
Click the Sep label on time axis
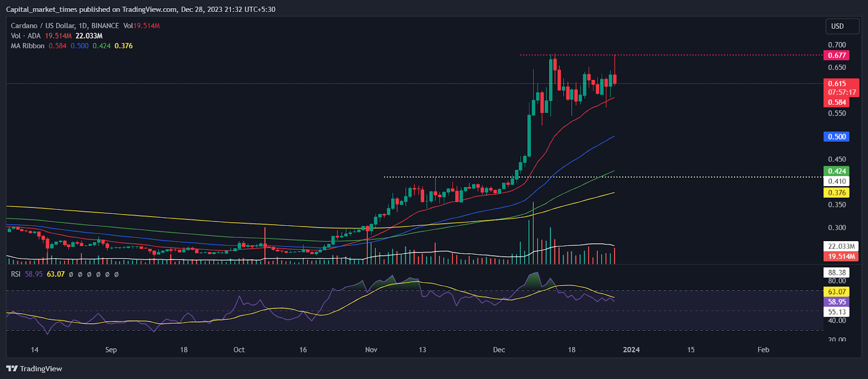point(111,350)
